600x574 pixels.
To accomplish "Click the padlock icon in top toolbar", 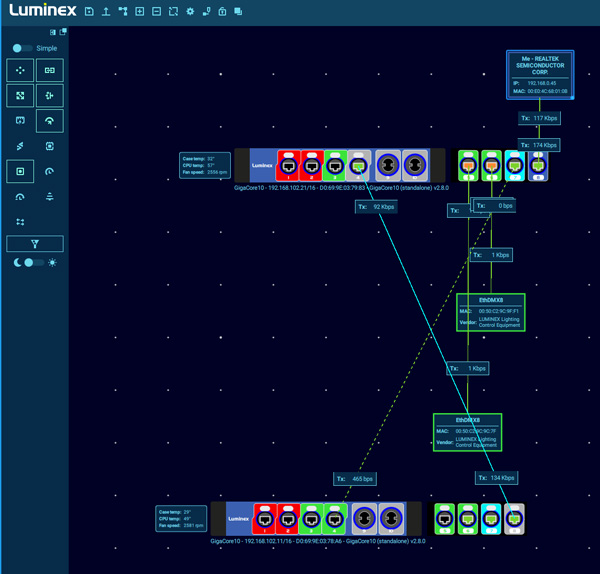I will [x=222, y=11].
